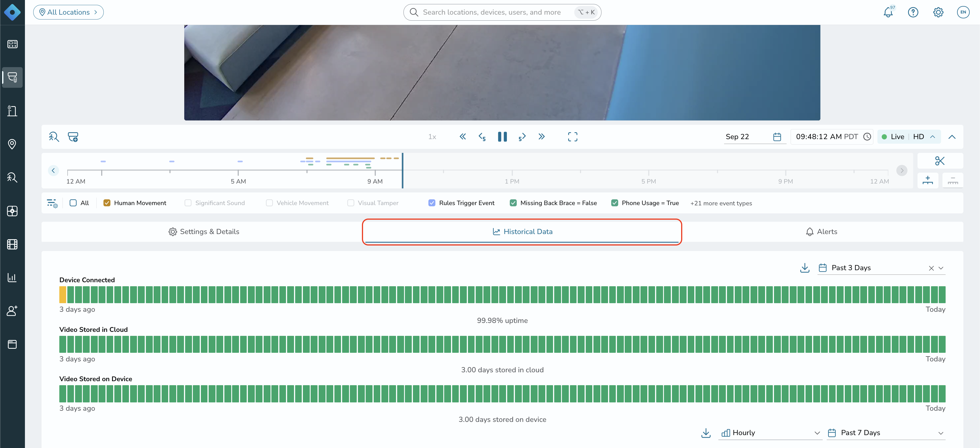Open the calendar date picker icon
Image resolution: width=980 pixels, height=448 pixels.
pos(777,137)
